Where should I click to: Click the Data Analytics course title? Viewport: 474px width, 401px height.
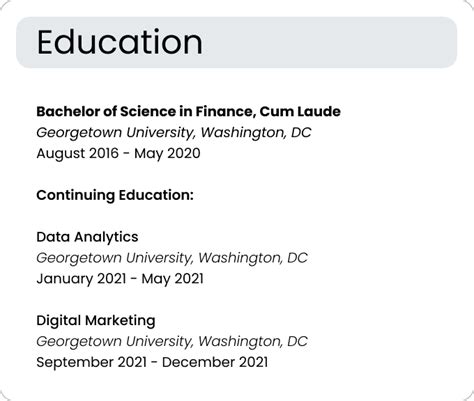tap(87, 237)
